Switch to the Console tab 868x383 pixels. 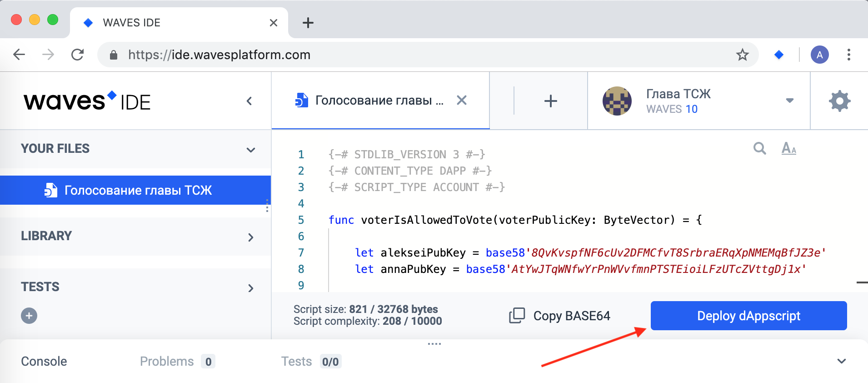[x=44, y=361]
